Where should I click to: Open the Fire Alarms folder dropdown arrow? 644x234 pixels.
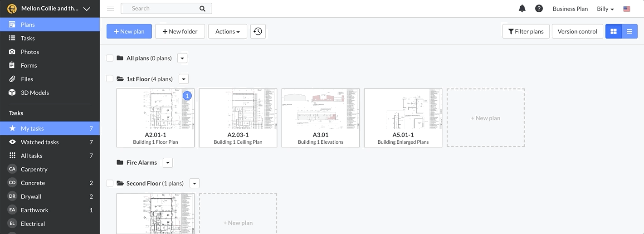(168, 162)
